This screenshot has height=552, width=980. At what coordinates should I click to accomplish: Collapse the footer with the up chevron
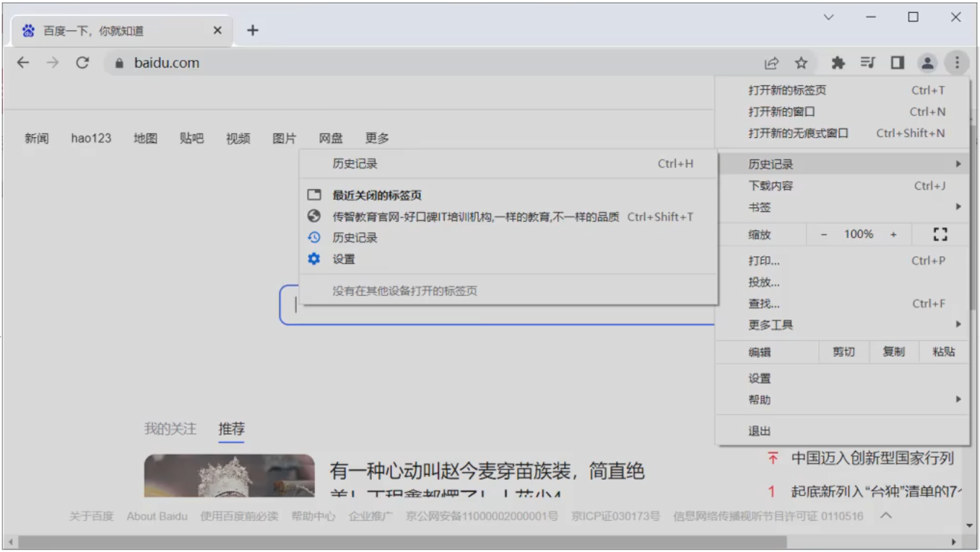886,516
